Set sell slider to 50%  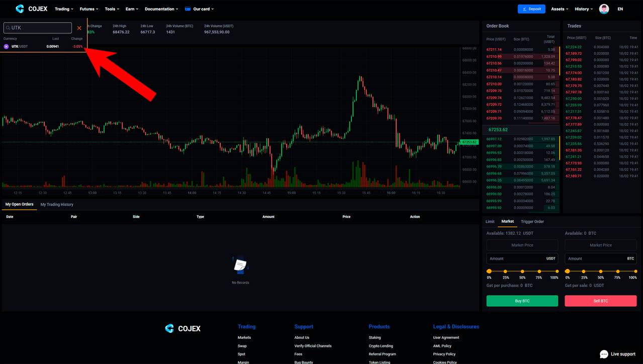pyautogui.click(x=601, y=271)
